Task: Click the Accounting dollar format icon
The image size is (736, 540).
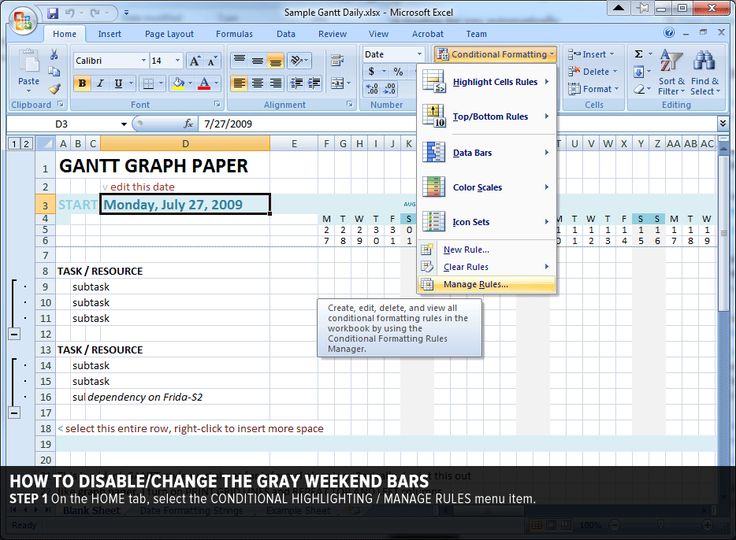Action: (x=372, y=71)
